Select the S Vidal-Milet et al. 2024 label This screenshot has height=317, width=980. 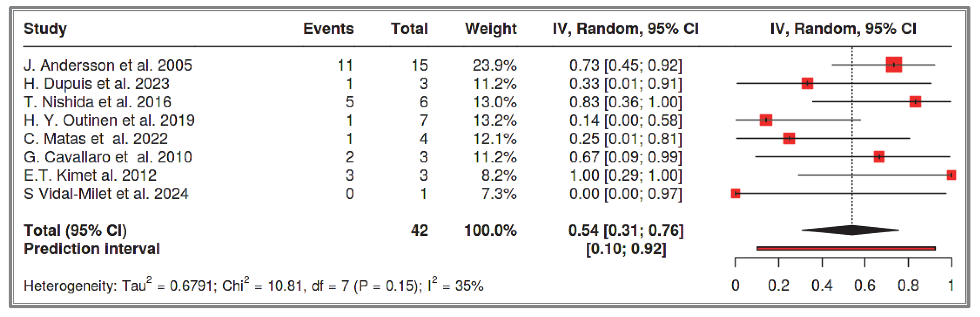point(106,194)
